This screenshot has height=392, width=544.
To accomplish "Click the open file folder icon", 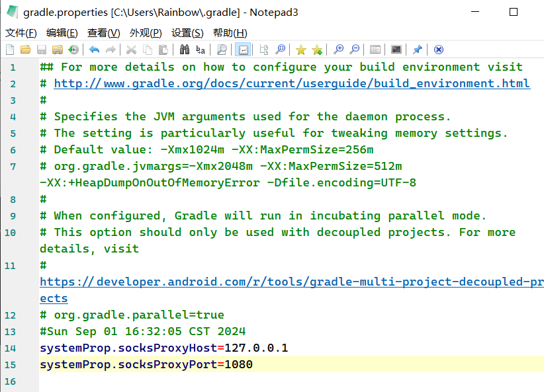I will pos(26,50).
